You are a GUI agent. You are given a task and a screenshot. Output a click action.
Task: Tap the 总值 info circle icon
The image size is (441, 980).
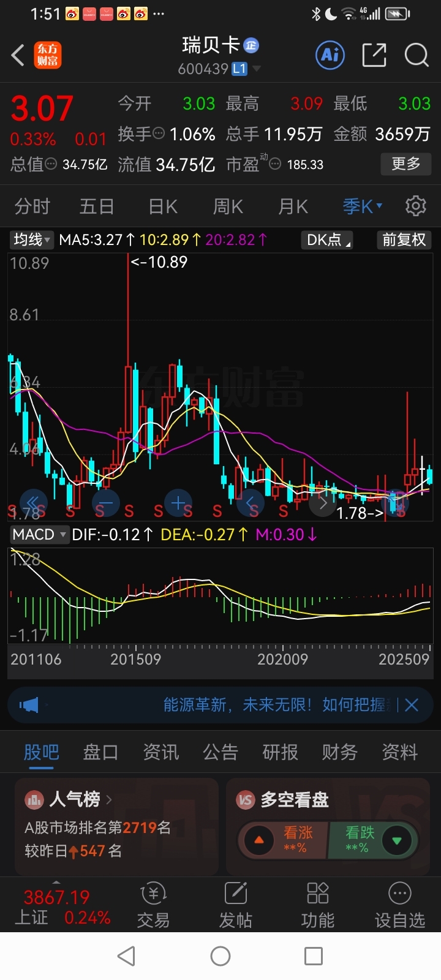51,164
